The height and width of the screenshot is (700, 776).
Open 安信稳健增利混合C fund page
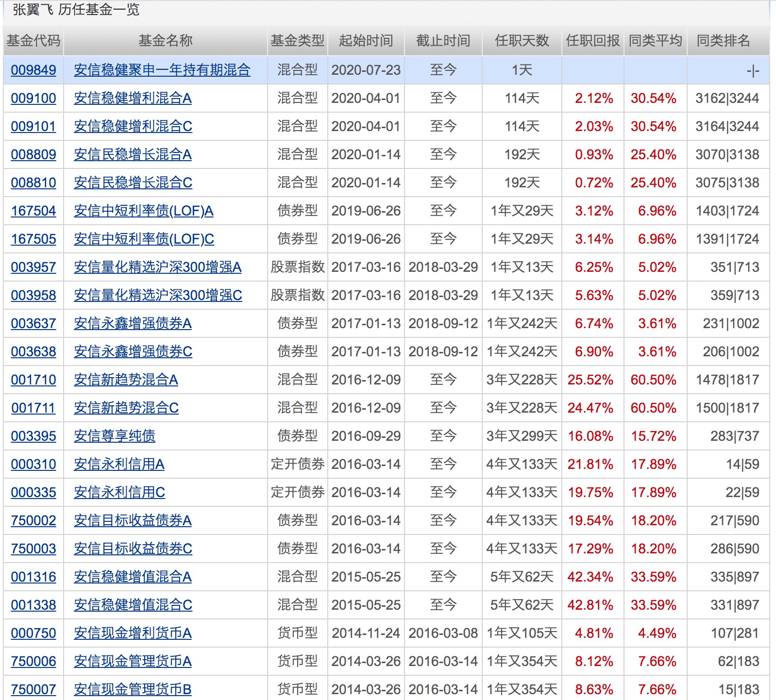[x=133, y=126]
